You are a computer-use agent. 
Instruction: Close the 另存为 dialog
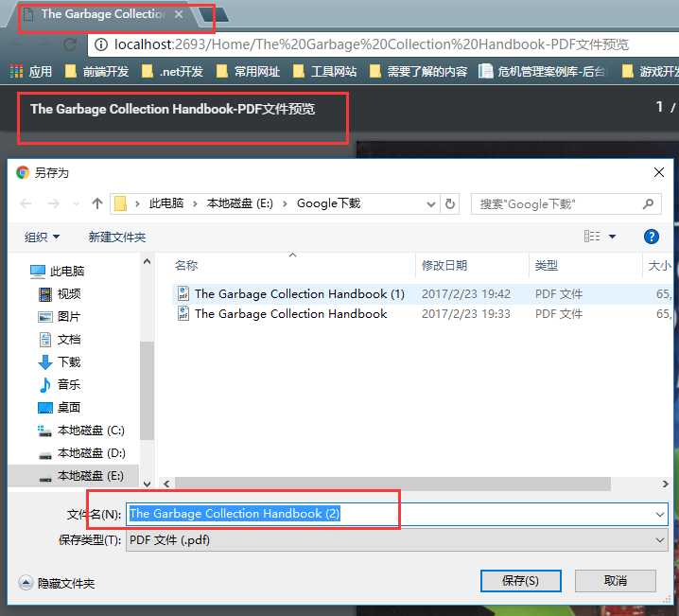click(658, 172)
